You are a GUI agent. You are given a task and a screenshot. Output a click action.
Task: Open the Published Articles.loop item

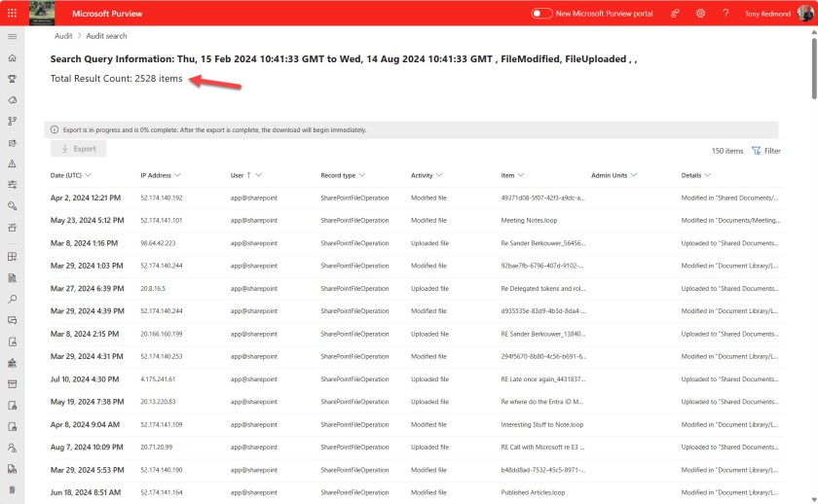[533, 492]
